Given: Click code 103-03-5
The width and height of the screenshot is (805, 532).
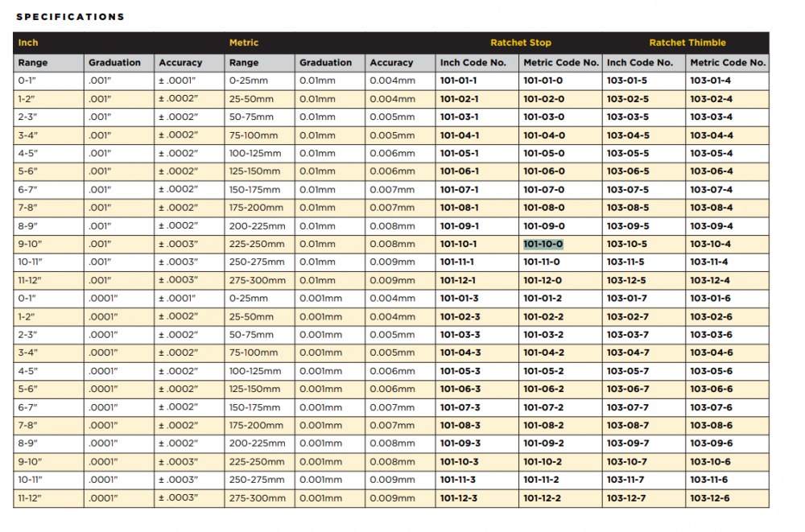Looking at the screenshot, I should point(628,117).
